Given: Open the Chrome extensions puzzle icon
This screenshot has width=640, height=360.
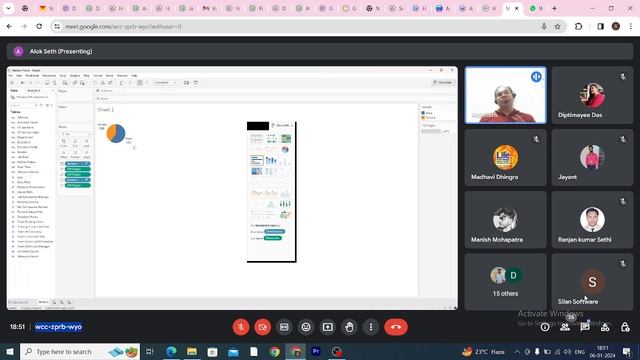Looking at the screenshot, I should [578, 27].
